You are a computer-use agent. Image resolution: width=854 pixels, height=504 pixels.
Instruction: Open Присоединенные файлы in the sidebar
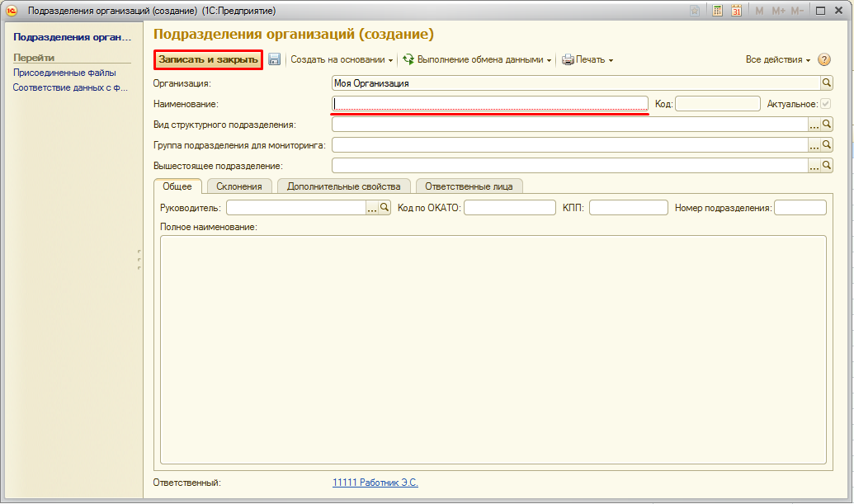64,73
